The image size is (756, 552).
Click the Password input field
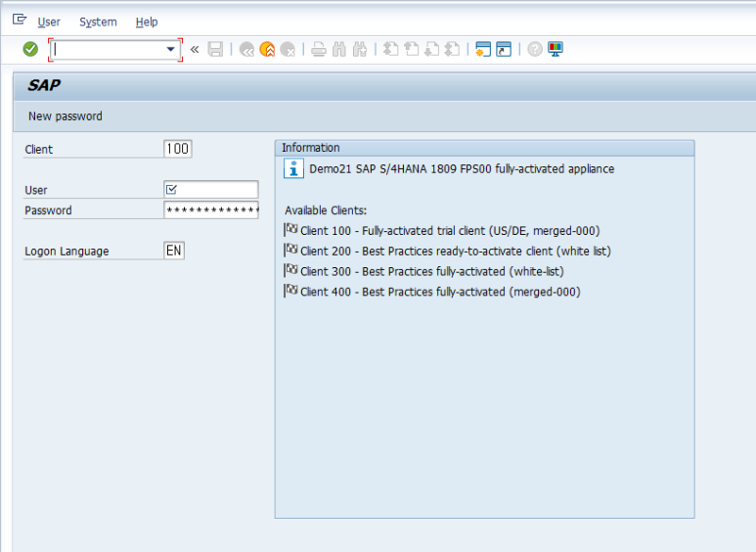click(211, 209)
